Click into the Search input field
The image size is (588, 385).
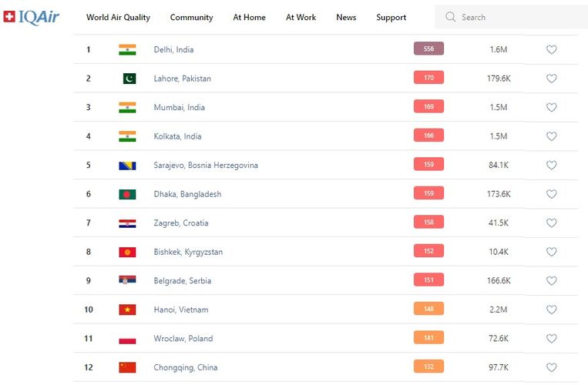pyautogui.click(x=516, y=17)
